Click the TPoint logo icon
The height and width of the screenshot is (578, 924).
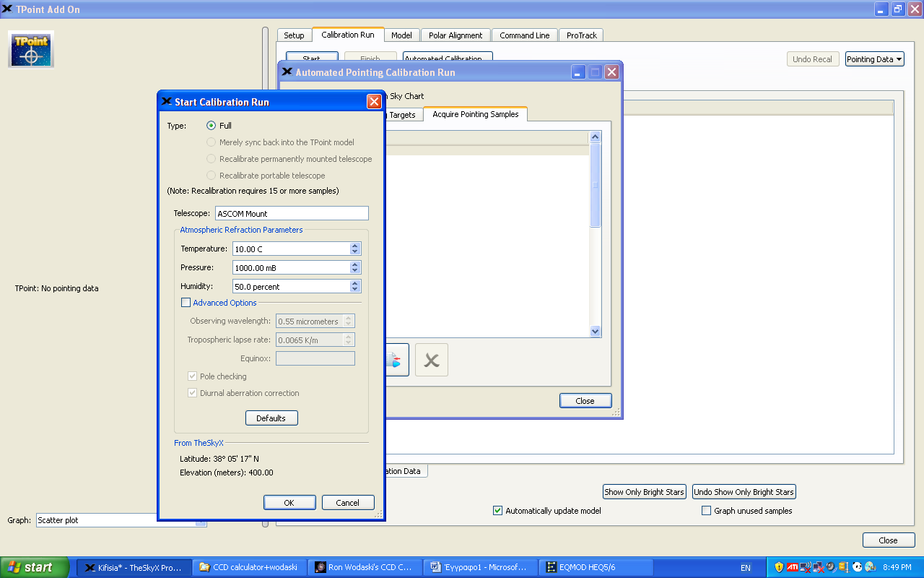(31, 49)
